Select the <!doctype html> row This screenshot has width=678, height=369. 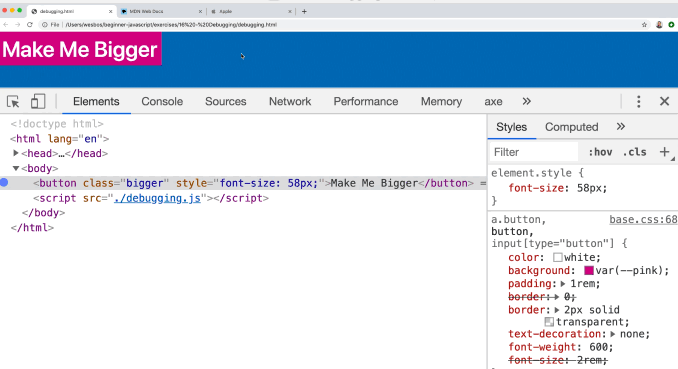pos(57,124)
